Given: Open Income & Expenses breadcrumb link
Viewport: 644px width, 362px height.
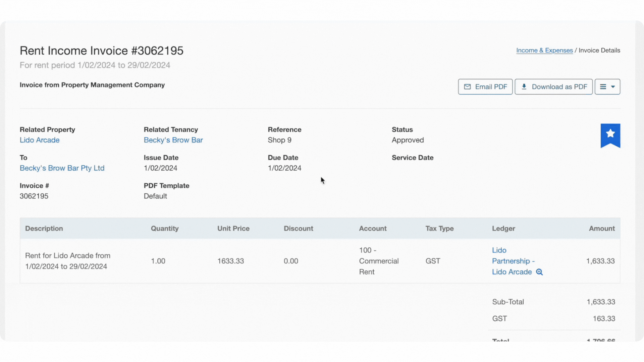Looking at the screenshot, I should point(544,50).
